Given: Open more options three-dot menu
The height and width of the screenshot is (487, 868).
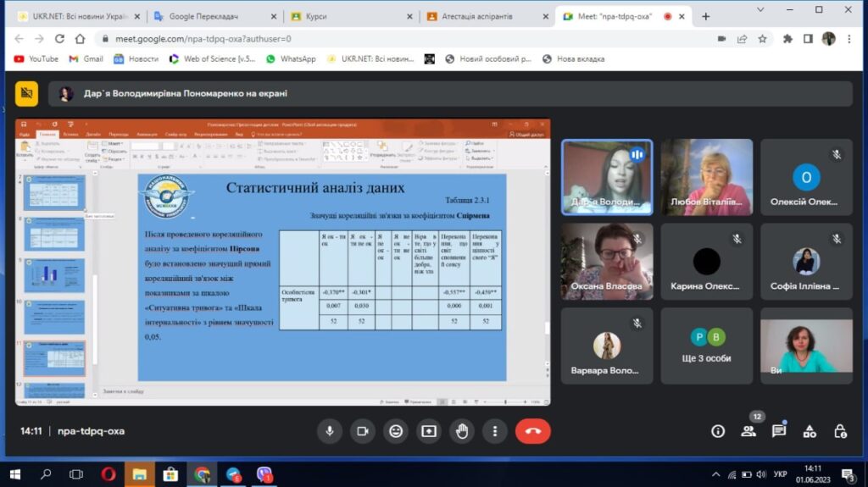Looking at the screenshot, I should 494,430.
